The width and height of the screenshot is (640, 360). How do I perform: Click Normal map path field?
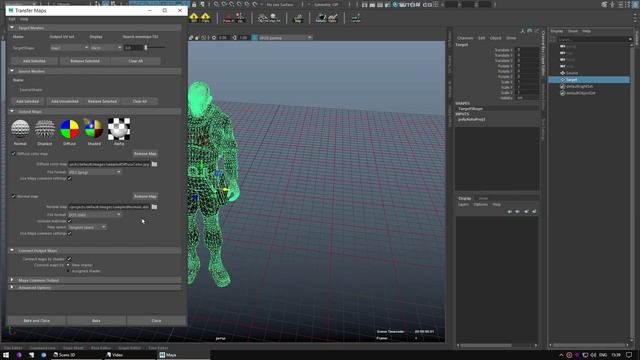pyautogui.click(x=109, y=207)
